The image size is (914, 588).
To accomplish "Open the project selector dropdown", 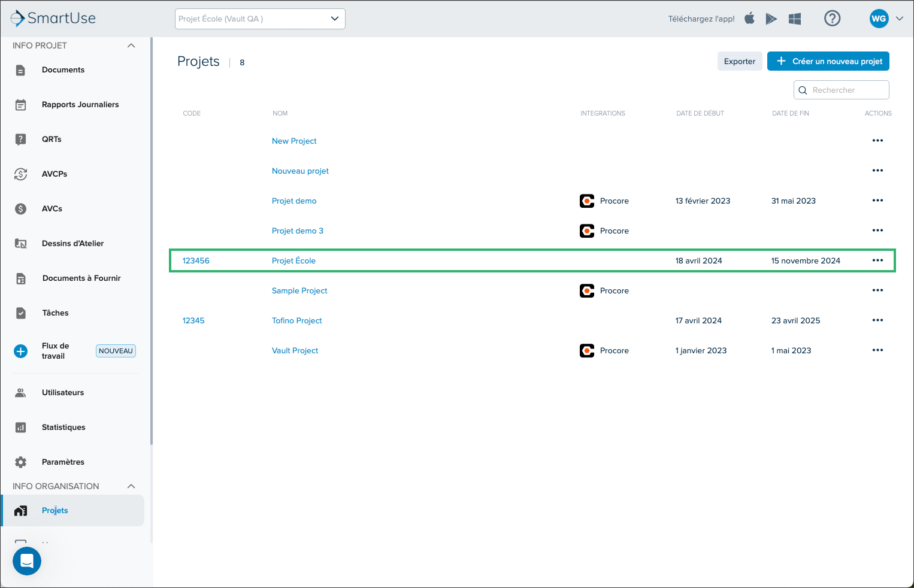I will click(x=260, y=19).
